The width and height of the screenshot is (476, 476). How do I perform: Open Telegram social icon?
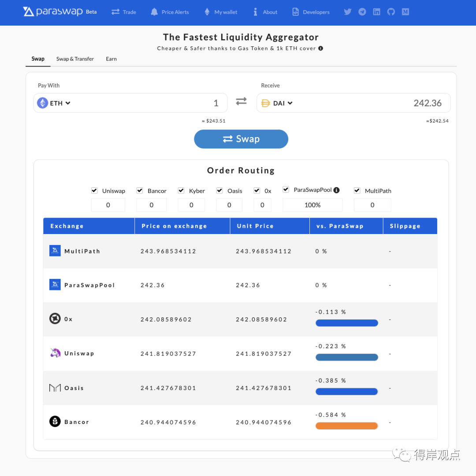tap(362, 12)
